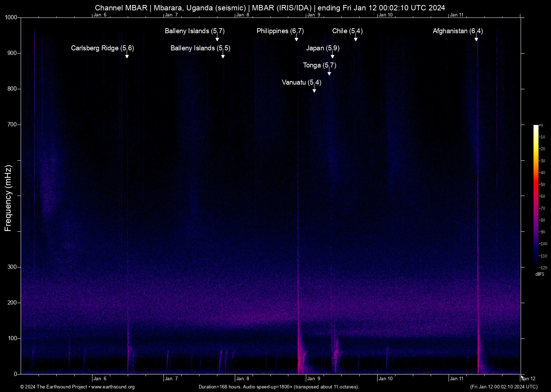Viewport: 551px width, 392px height.
Task: Click the 300 tick on the frequency axis
Action: (x=12, y=267)
